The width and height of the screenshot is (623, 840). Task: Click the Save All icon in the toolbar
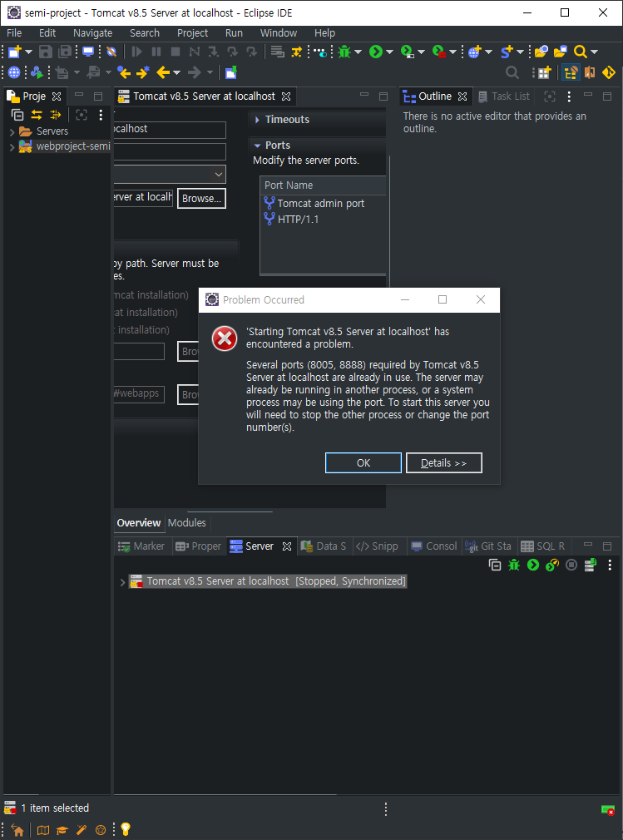point(65,52)
